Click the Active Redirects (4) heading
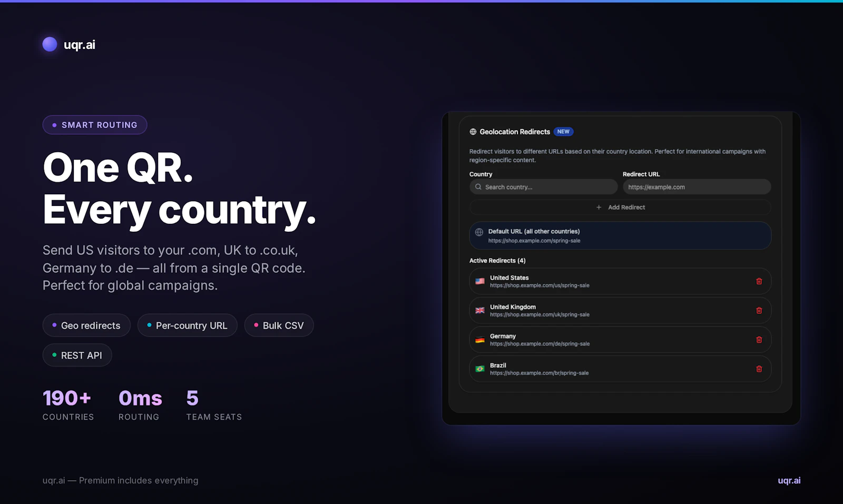Image resolution: width=843 pixels, height=504 pixels. pos(497,261)
